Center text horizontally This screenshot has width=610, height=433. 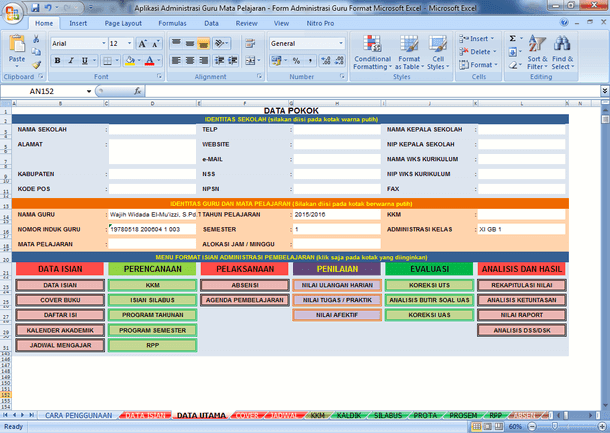[190, 61]
